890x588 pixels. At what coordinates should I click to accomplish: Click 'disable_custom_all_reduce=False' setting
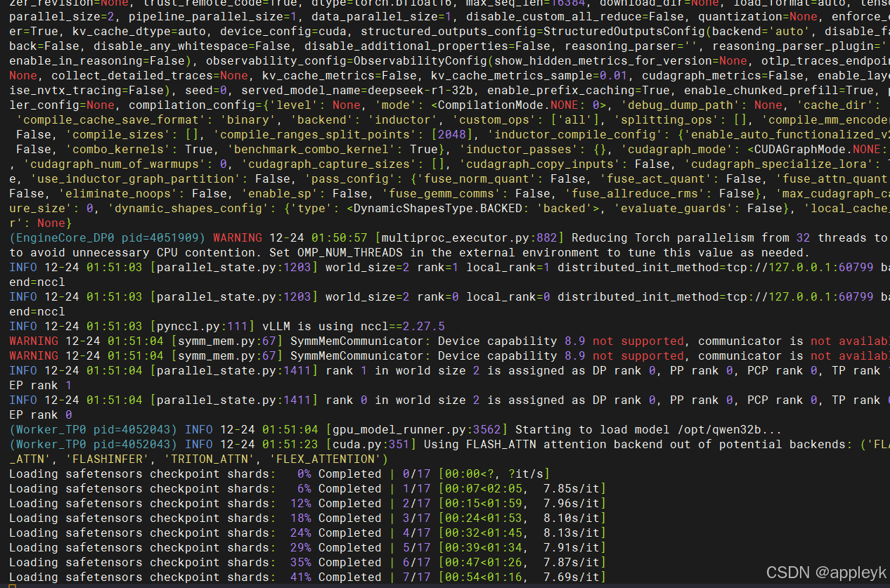(x=574, y=16)
